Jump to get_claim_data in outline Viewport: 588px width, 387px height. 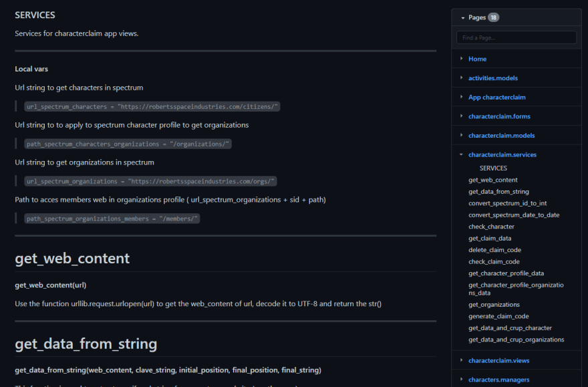[489, 238]
